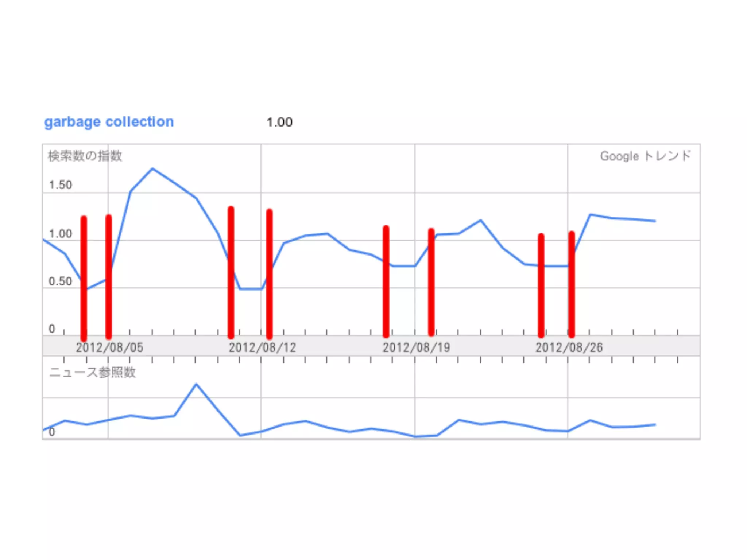Click the 2012/08/19 date label

point(416,347)
